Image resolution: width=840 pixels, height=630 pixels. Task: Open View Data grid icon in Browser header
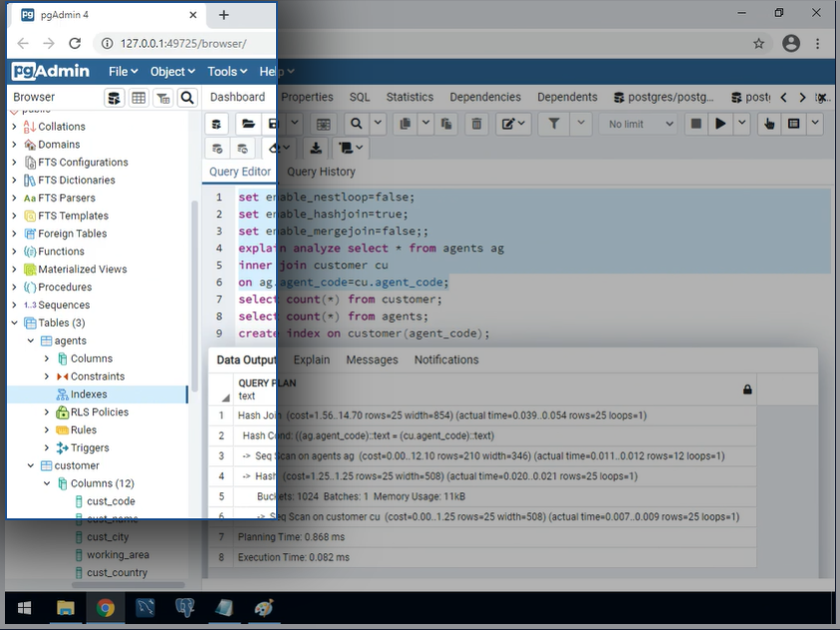[x=139, y=98]
